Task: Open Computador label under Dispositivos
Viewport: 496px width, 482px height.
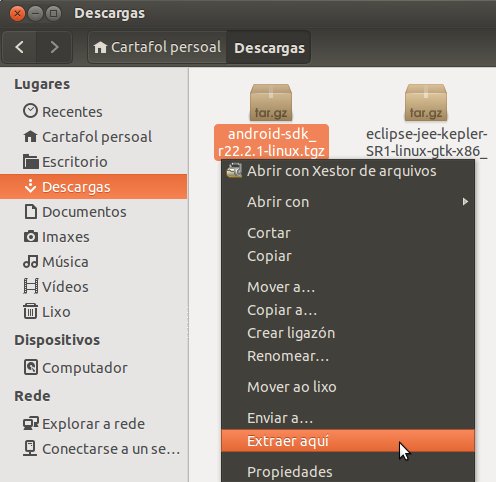Action: point(85,368)
